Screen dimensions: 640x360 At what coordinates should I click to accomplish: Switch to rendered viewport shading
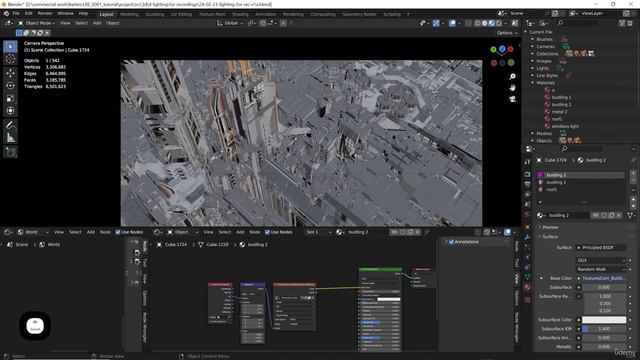tap(499, 23)
